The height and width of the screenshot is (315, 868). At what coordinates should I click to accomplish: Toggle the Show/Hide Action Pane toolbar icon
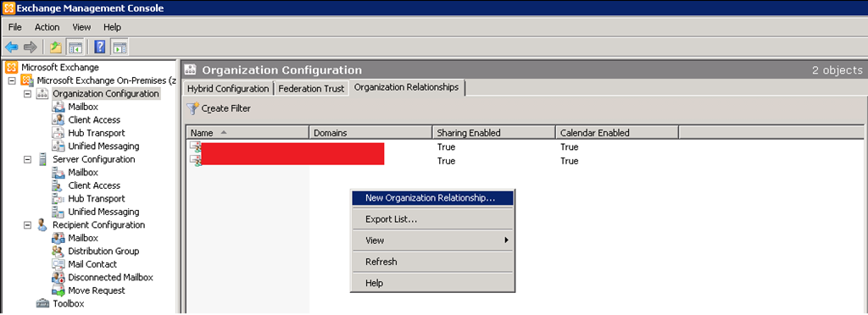click(x=120, y=47)
